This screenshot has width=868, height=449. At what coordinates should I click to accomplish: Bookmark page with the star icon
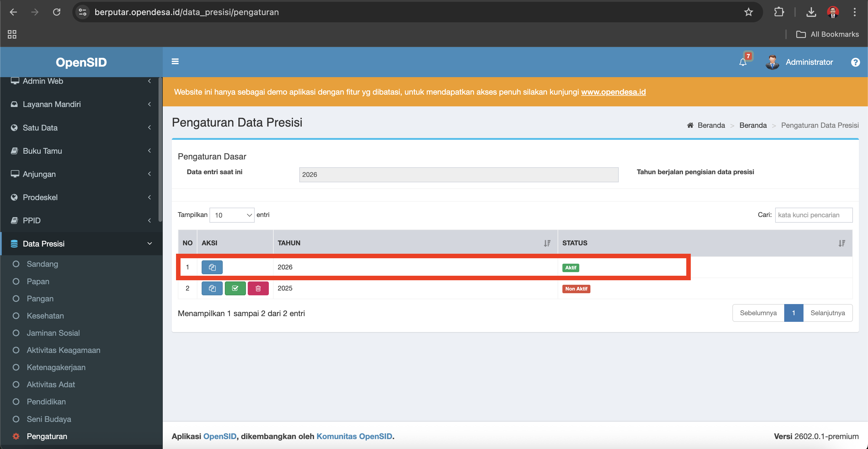(748, 12)
